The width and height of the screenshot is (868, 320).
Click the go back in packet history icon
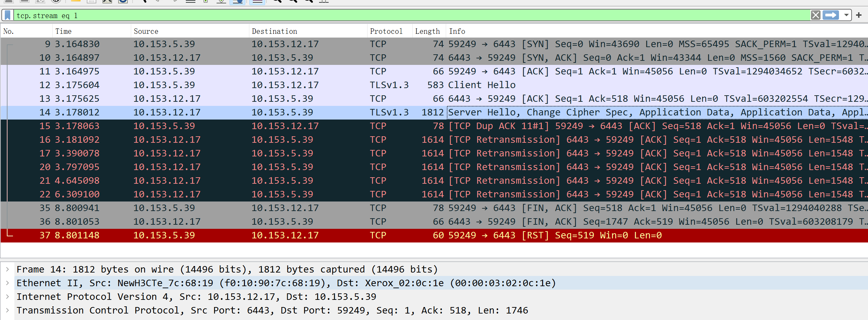(157, 2)
